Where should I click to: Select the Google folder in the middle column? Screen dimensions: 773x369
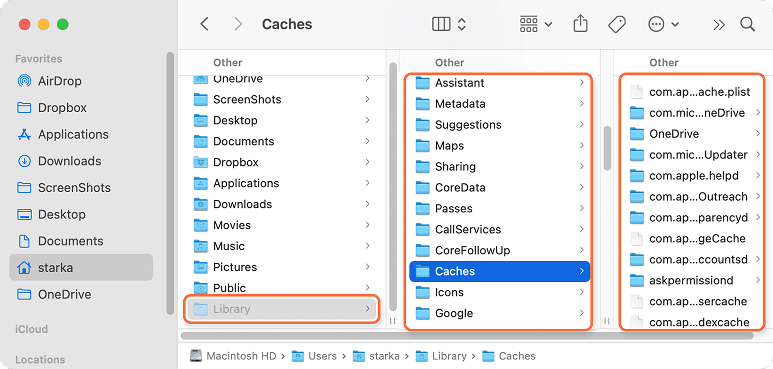coord(499,313)
